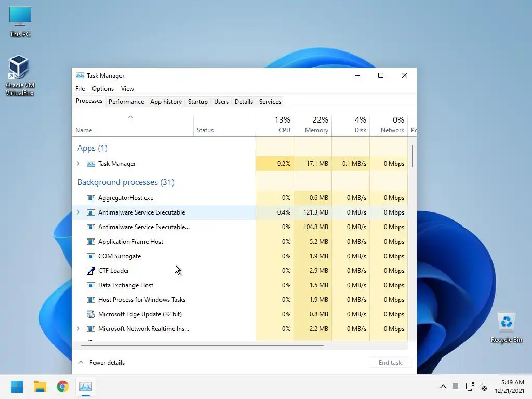Screen dimensions: 532x399
Task: Select the Data Exchange Host process name
Action: point(126,285)
